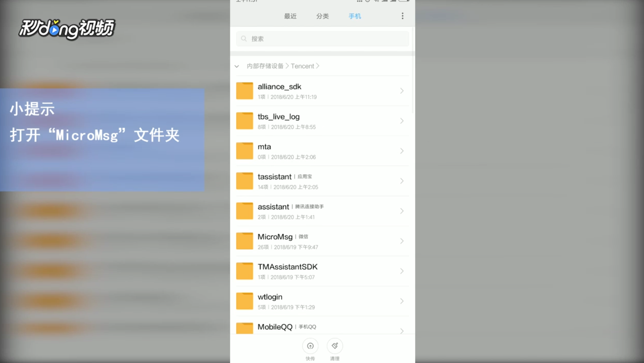Screen dimensions: 644x363
Task: Expand chevron on MicroMsg row
Action: [x=402, y=241]
